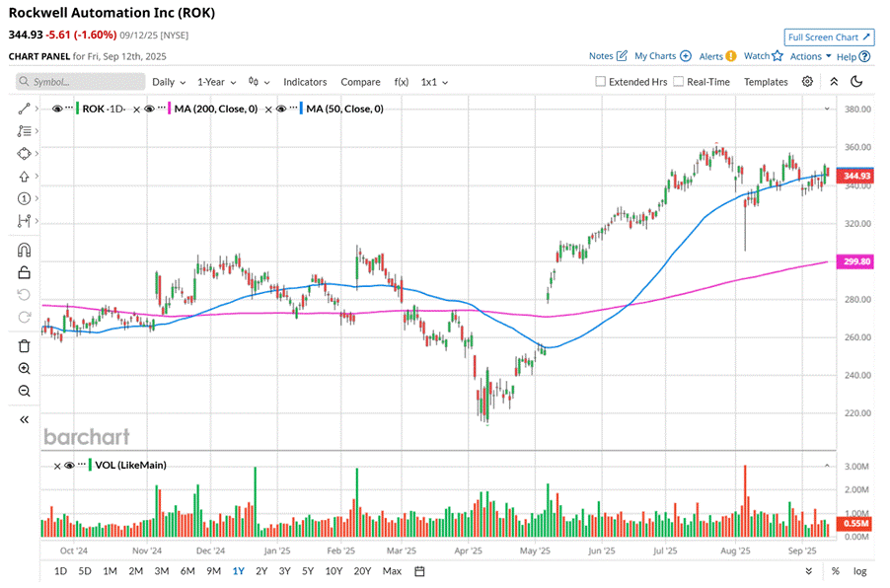This screenshot has width=890, height=588.
Task: Select the 6M time range
Action: coord(187,571)
